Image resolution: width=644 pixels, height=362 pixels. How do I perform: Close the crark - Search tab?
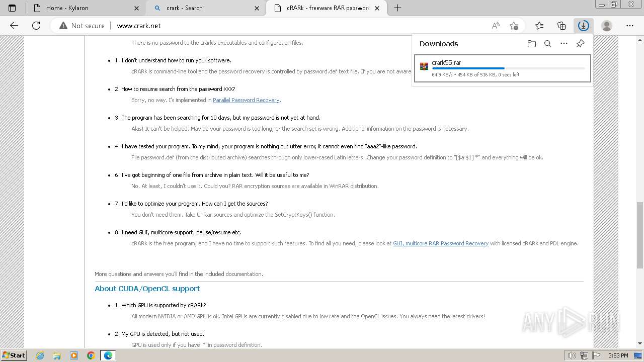(257, 8)
